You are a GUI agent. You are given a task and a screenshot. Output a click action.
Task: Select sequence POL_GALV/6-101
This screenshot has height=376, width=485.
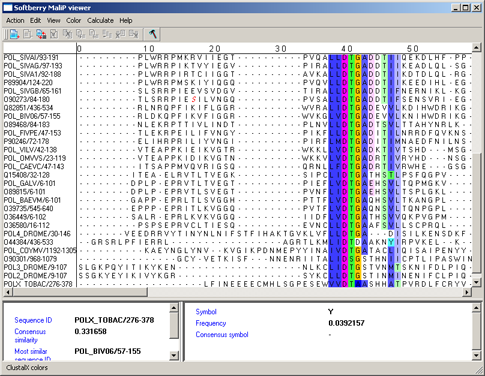pyautogui.click(x=29, y=183)
